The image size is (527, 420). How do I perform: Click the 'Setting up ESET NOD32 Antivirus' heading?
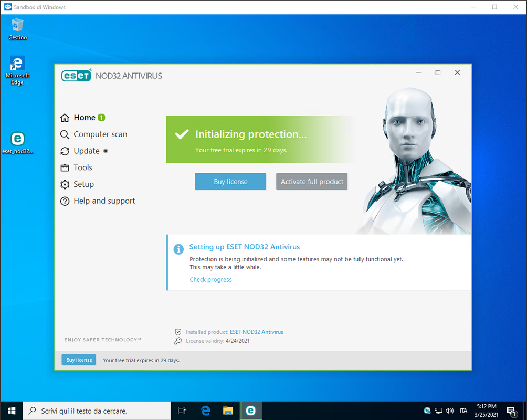[245, 247]
